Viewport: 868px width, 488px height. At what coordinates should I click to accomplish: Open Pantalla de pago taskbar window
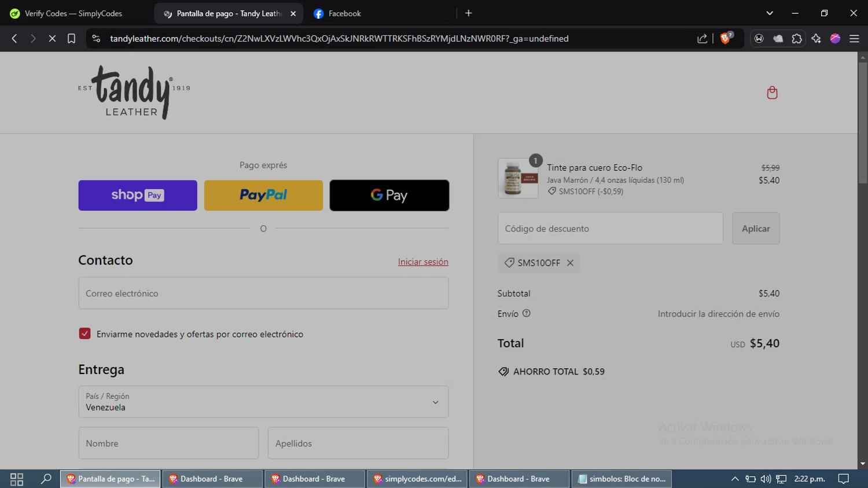(x=110, y=479)
